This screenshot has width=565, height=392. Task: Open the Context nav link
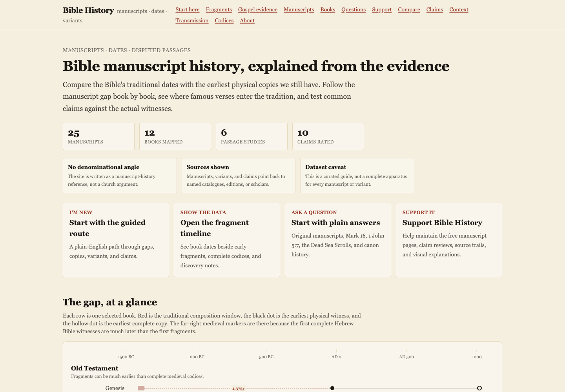pos(459,9)
